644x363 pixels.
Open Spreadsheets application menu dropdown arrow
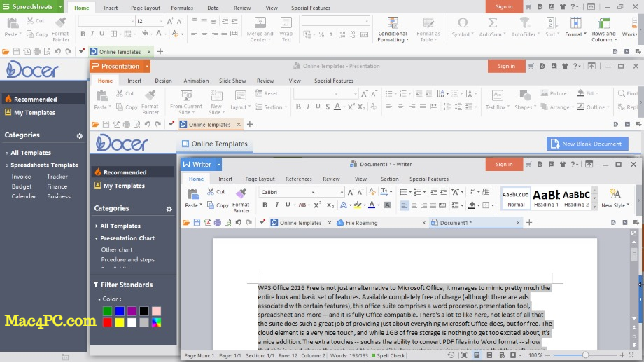60,7
